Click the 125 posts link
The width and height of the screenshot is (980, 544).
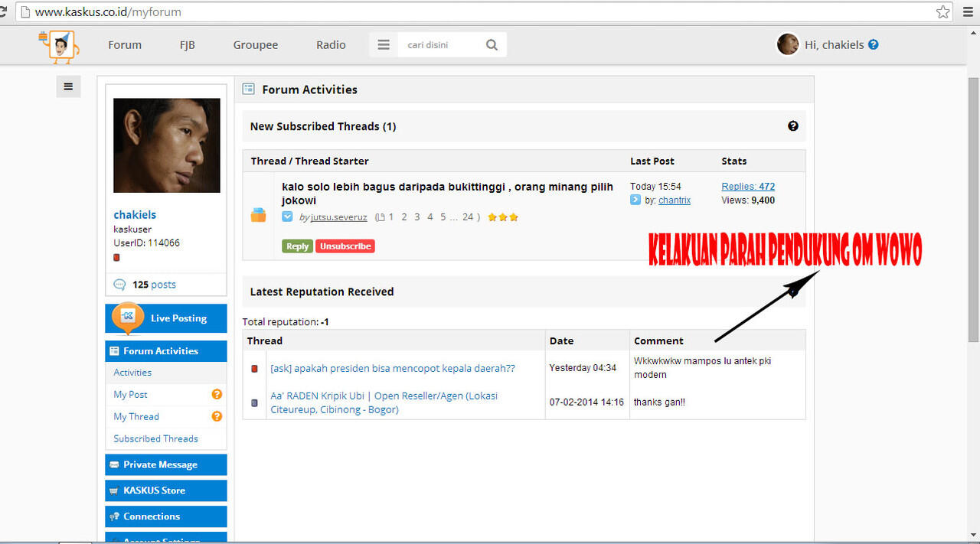(154, 285)
